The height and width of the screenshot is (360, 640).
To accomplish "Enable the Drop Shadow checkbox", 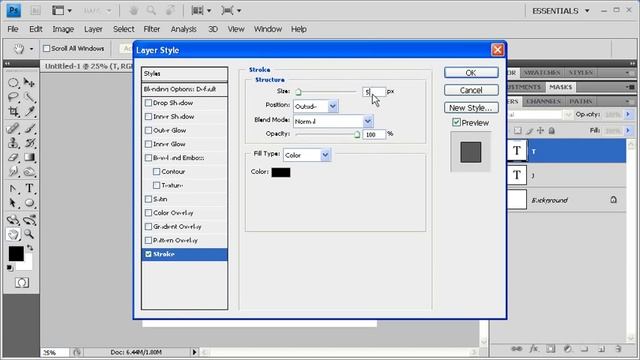I will coord(149,103).
